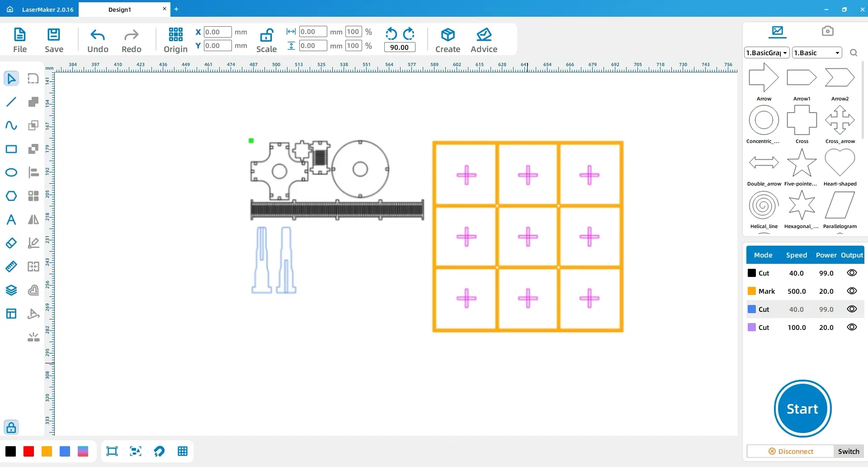
Task: Insert the Cross_arrow graphic
Action: (840, 124)
